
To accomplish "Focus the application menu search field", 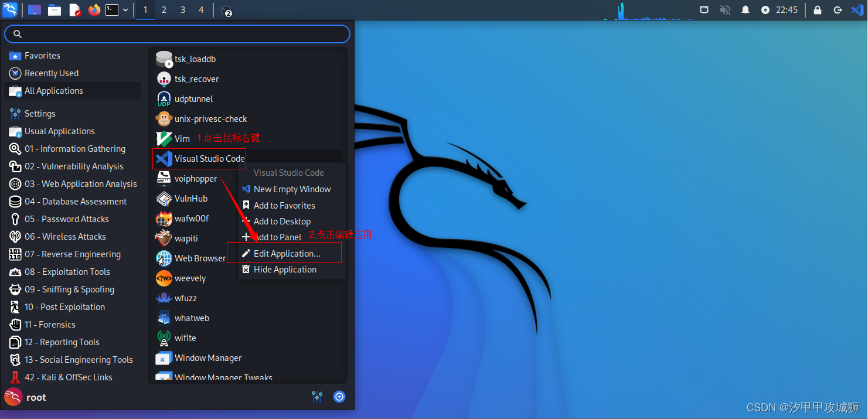I will coord(177,34).
